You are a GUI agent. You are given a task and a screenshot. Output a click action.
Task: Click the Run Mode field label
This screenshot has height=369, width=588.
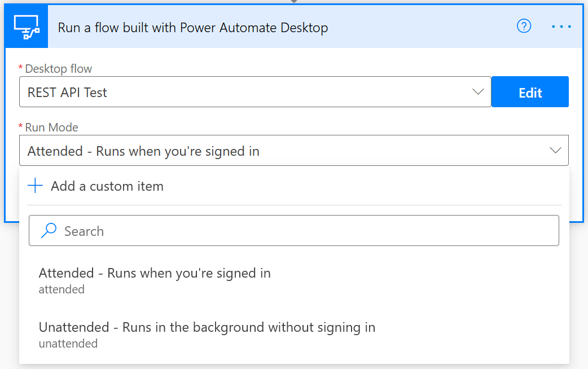[52, 128]
